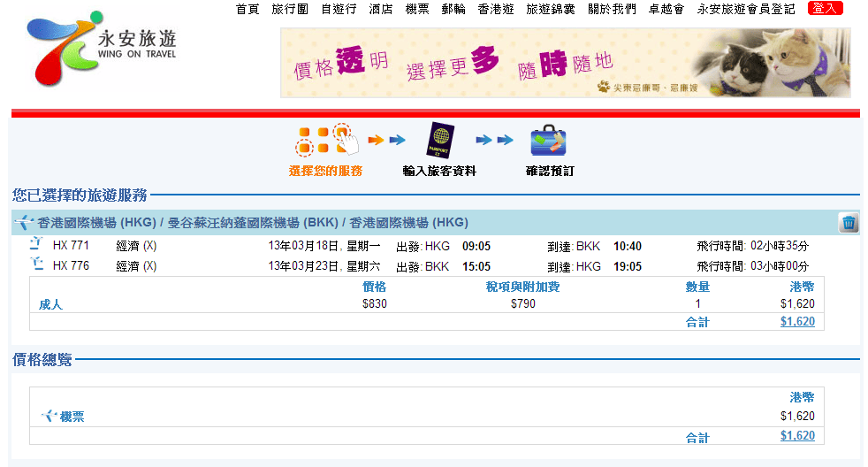Click the airplane icon next to 機票

pos(49,417)
